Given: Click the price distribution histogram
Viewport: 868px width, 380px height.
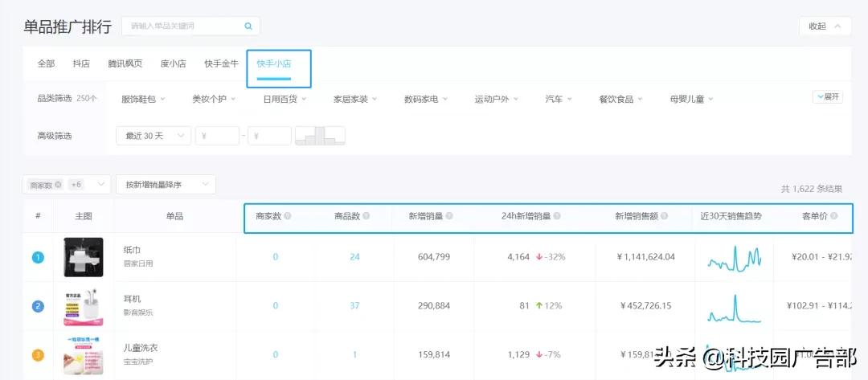Looking at the screenshot, I should [x=320, y=136].
